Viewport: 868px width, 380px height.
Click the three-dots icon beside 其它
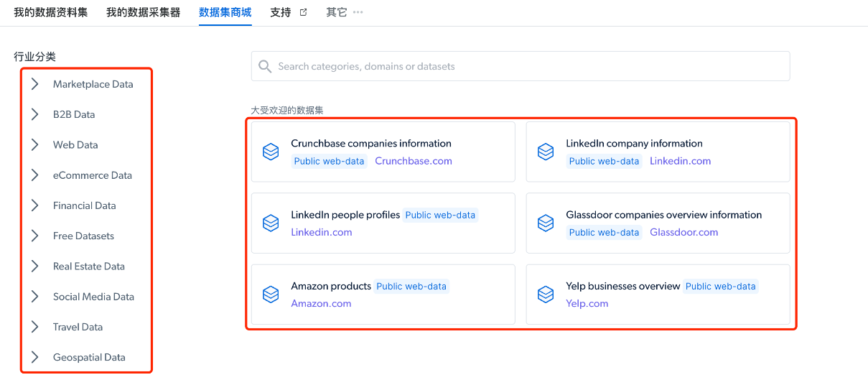[x=358, y=12]
